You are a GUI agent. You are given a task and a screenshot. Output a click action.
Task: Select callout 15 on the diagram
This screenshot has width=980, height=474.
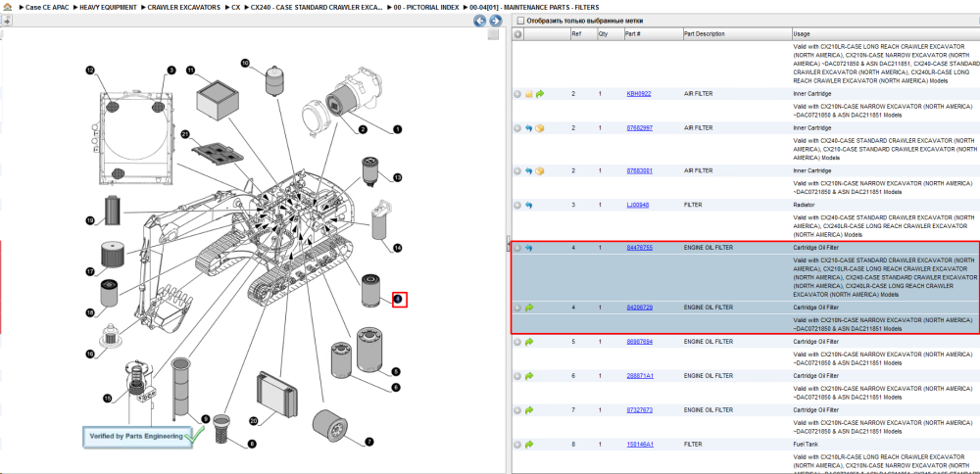point(107,398)
